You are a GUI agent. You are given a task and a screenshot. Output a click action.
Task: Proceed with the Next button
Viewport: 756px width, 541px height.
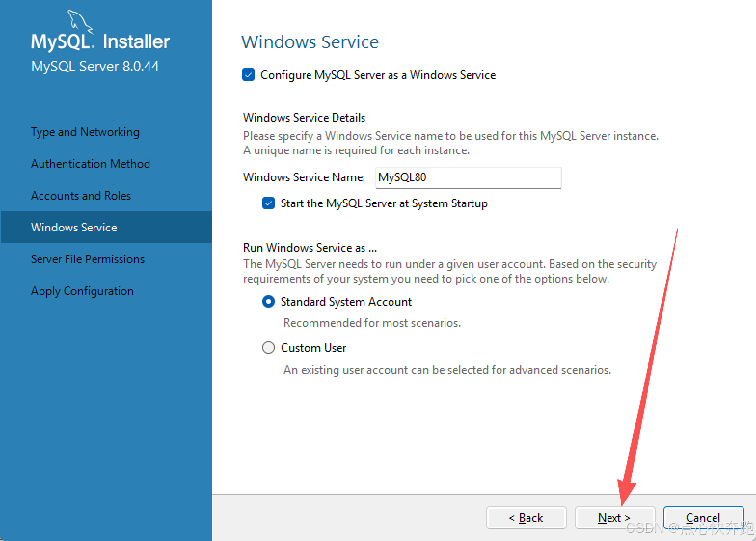[x=615, y=518]
